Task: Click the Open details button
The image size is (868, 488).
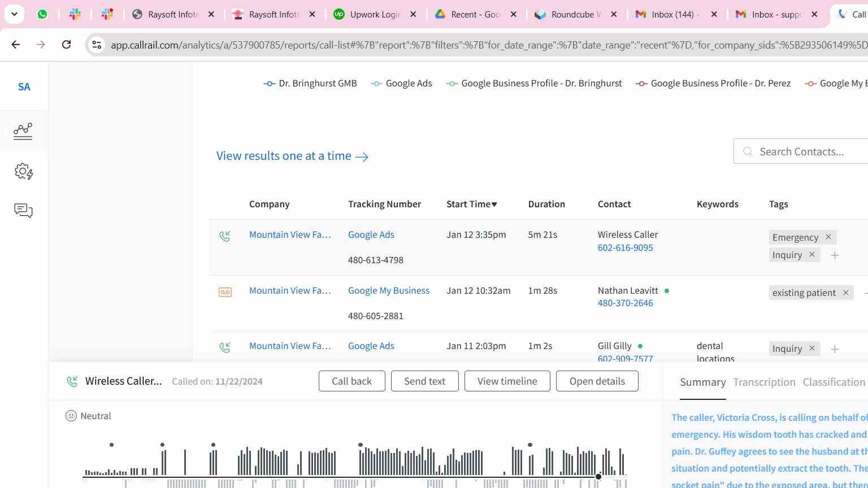Action: pyautogui.click(x=597, y=381)
